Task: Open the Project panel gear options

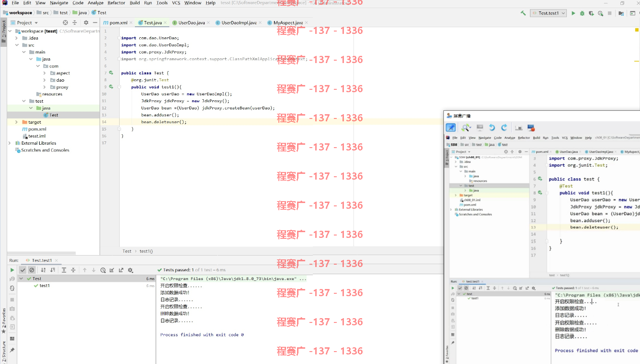Action: tap(86, 22)
